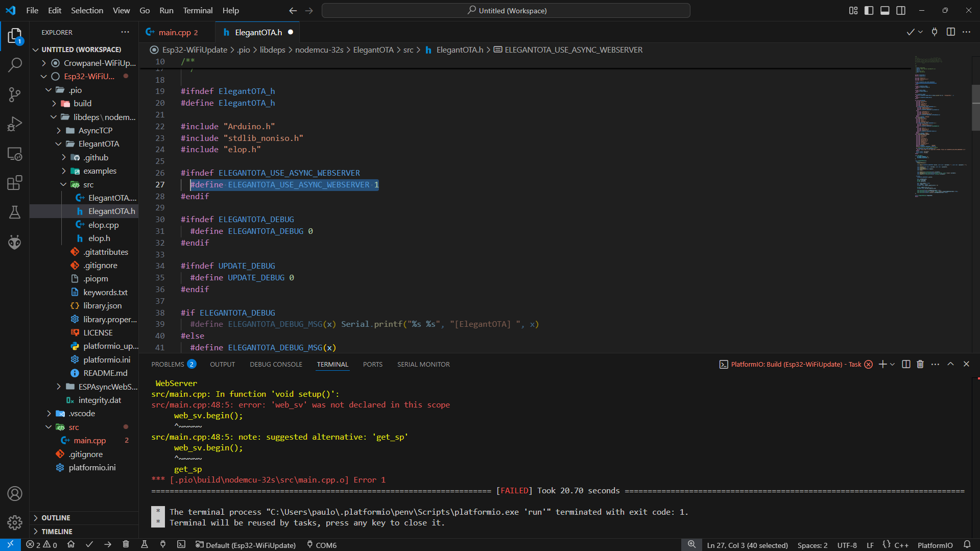Open the Testing flask icon in activity bar
The height and width of the screenshot is (551, 980).
(x=15, y=212)
